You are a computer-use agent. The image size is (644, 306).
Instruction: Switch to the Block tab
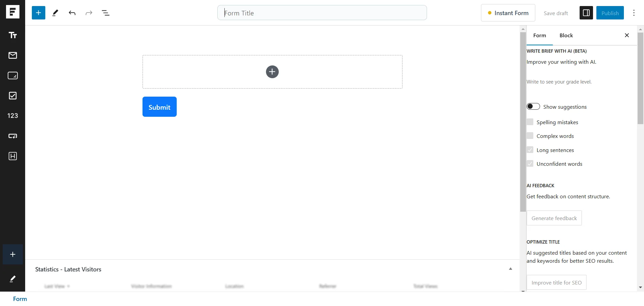(566, 35)
